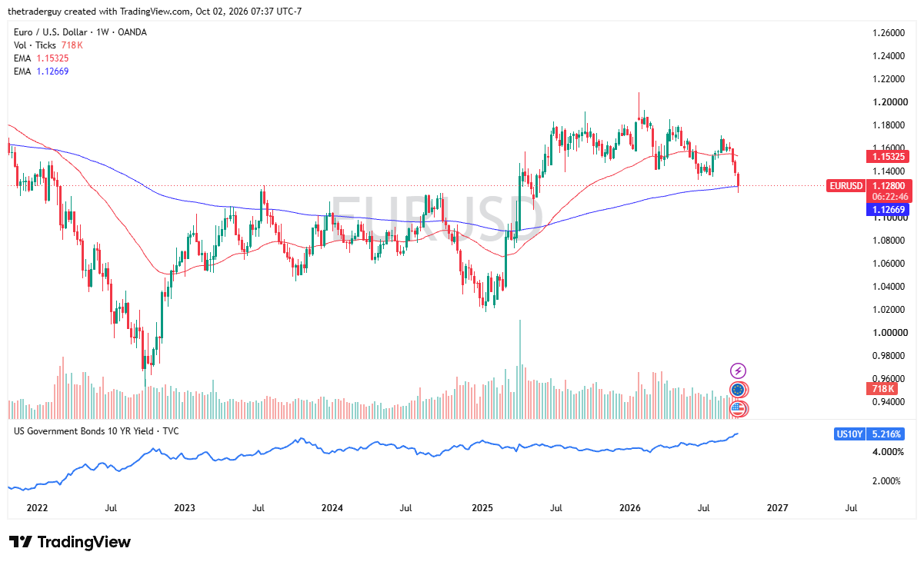Click the 1.04000 price axis label

889,287
